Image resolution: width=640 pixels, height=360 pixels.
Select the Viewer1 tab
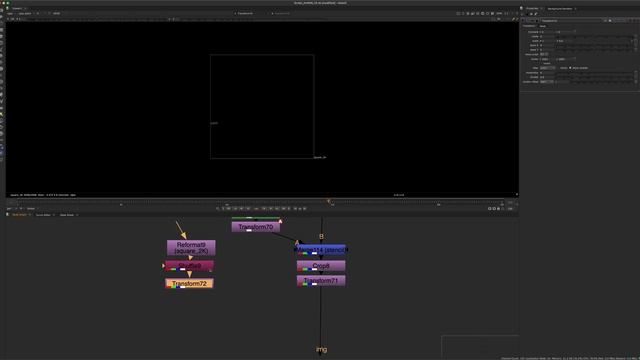click(x=17, y=8)
